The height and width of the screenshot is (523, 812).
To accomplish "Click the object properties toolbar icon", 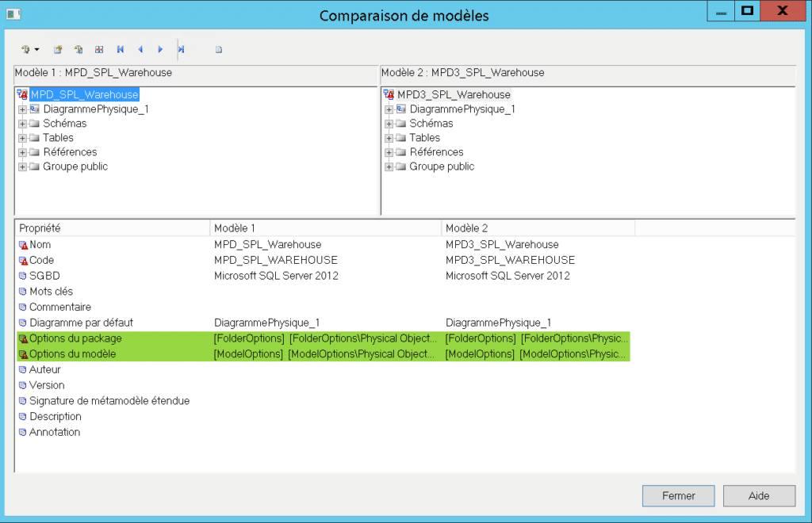I will tap(57, 50).
